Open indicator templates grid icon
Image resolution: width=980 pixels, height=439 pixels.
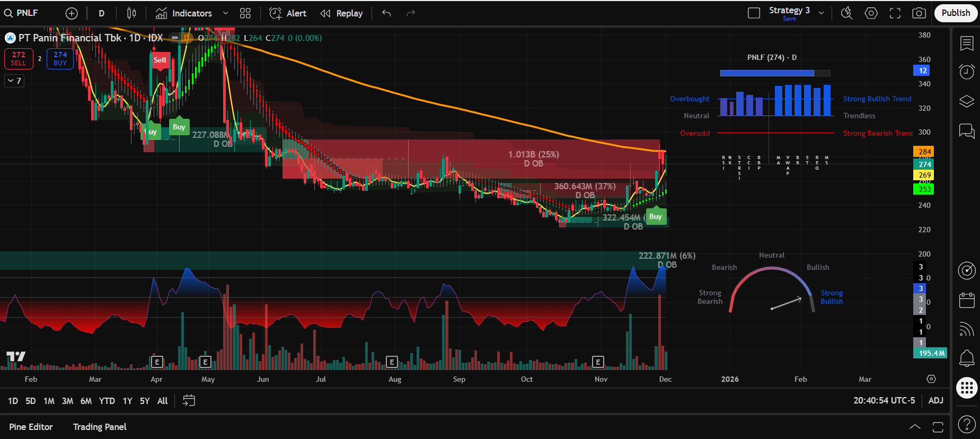245,13
